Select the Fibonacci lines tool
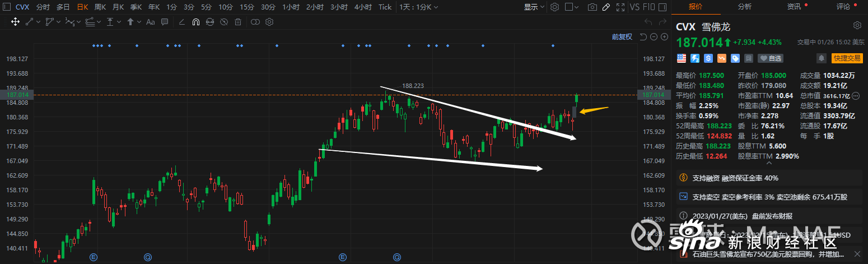Screen dimensions: 868x264 pyautogui.click(x=90, y=22)
